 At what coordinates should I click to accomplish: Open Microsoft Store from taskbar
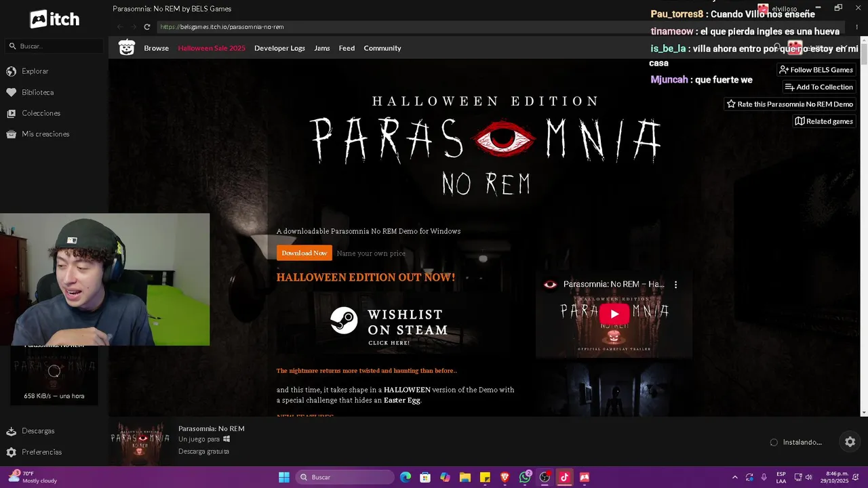(x=425, y=477)
